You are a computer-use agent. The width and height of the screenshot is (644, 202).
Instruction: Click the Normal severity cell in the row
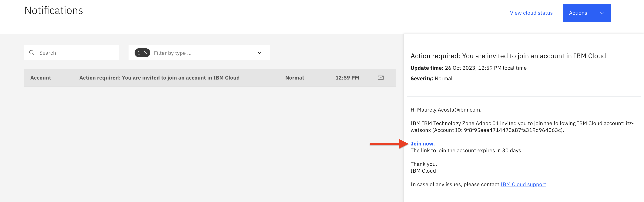click(x=294, y=78)
